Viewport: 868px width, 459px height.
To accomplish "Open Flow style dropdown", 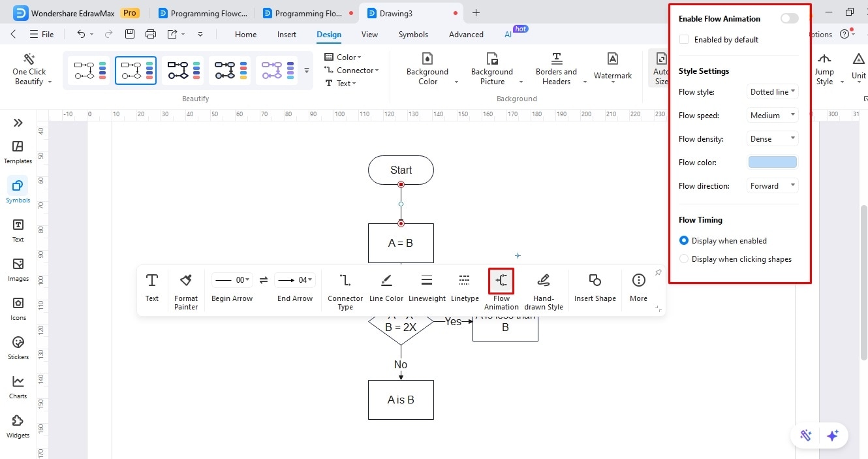I will 773,92.
